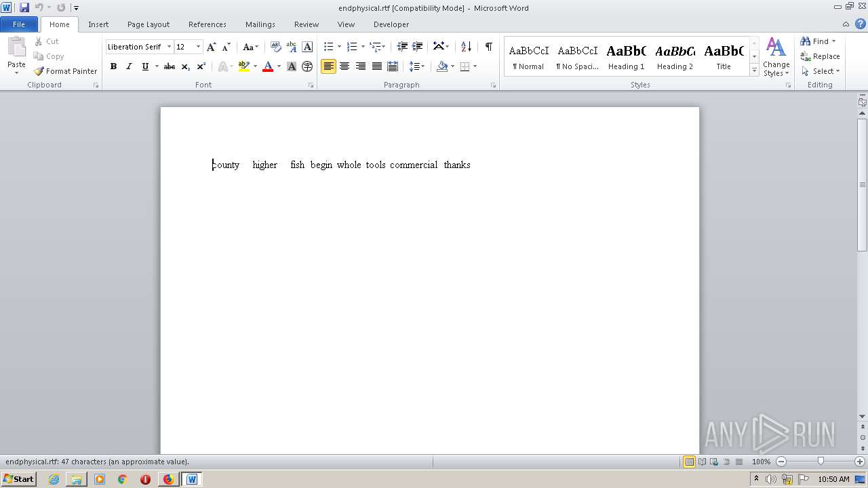Switch to the Page Layout tab
Viewport: 868px width, 488px height.
149,24
